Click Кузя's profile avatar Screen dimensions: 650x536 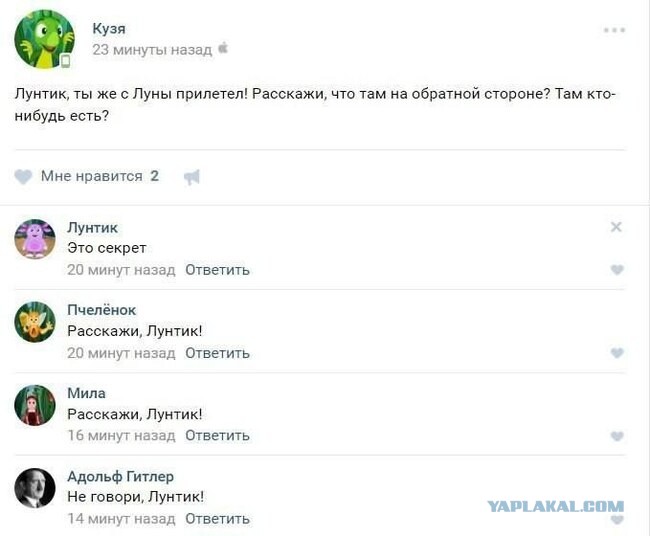(x=44, y=40)
